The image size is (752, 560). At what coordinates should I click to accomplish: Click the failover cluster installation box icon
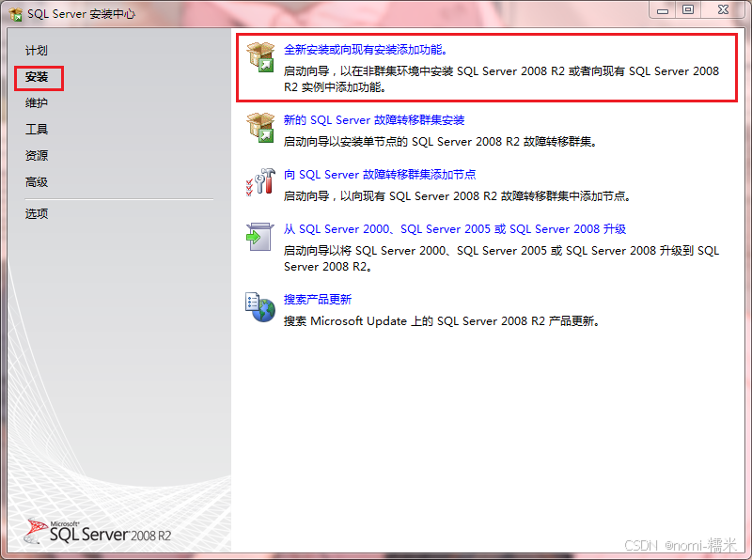pyautogui.click(x=260, y=128)
